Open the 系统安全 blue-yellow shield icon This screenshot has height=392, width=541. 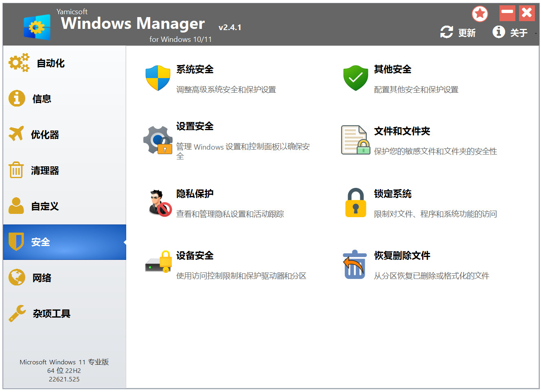(x=158, y=78)
